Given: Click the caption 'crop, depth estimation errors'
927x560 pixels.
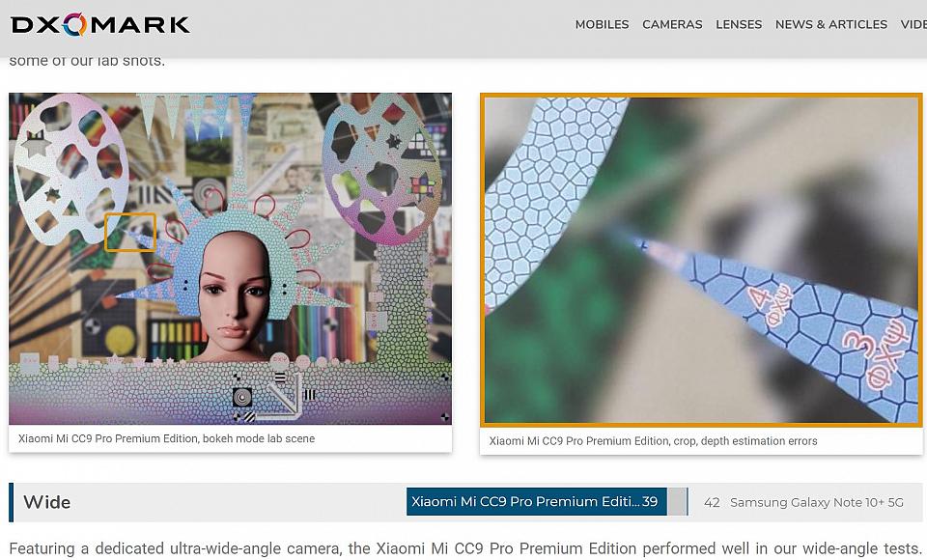Looking at the screenshot, I should click(744, 441).
